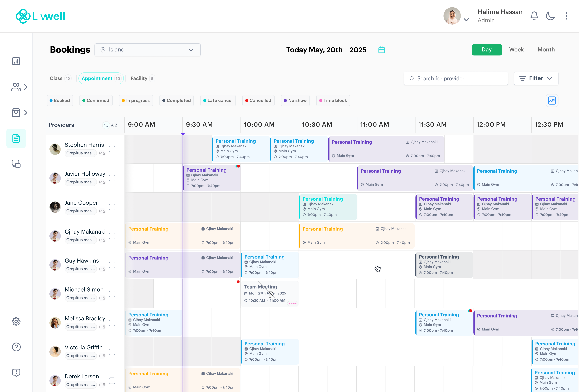Open the settings gear in sidebar
Screen dimensions: 579x392
(x=16, y=321)
